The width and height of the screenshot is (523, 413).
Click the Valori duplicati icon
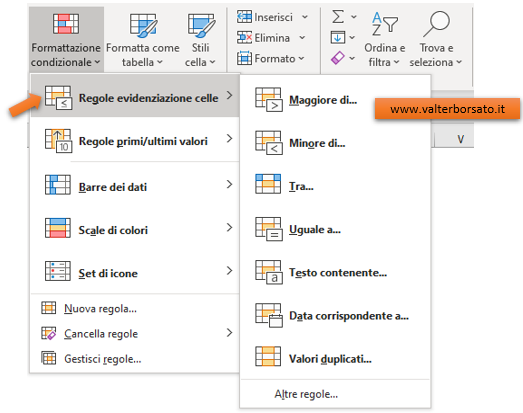coord(268,357)
